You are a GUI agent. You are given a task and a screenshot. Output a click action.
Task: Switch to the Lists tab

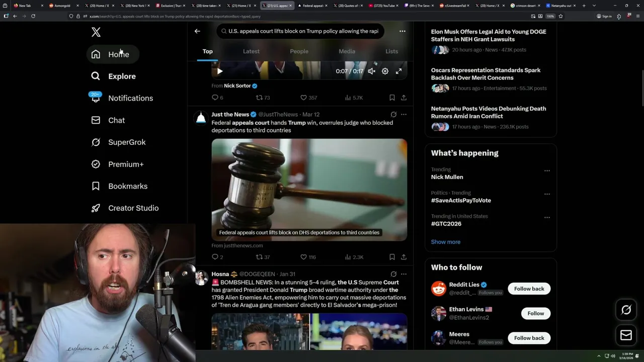pos(391,51)
